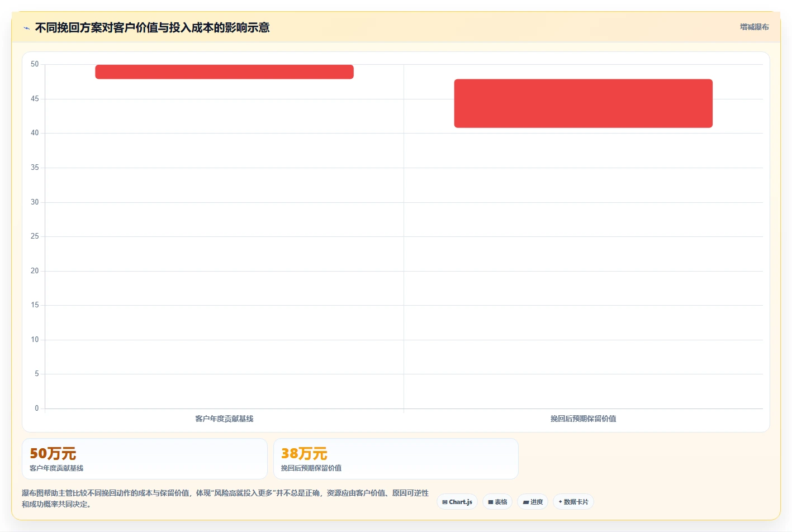
Task: Click the red bar for 客户年度贡献基线
Action: [224, 72]
